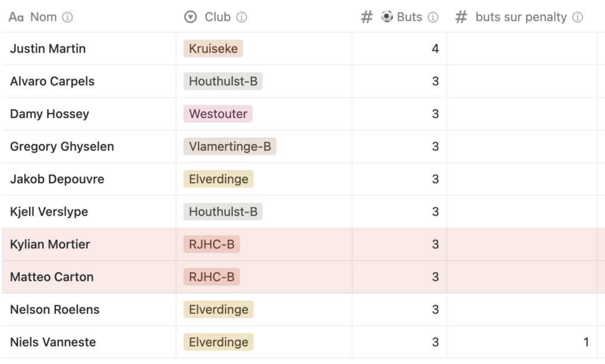Image resolution: width=605 pixels, height=364 pixels.
Task: Click the soccer ball icon in Buts header
Action: coord(387,17)
